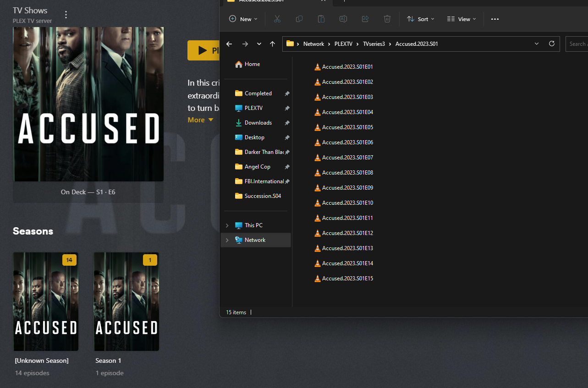Open the FBI.International pinned folder

[x=259, y=181]
